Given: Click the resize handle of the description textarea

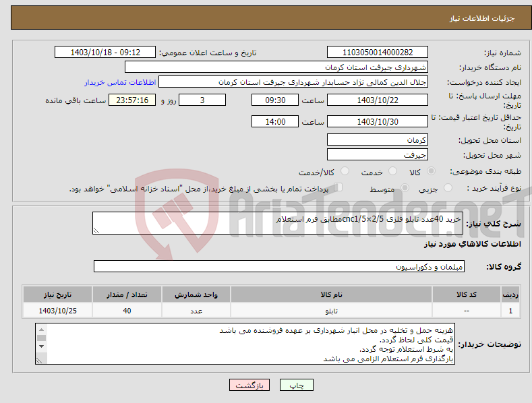Looking at the screenshot, I should 96,230.
